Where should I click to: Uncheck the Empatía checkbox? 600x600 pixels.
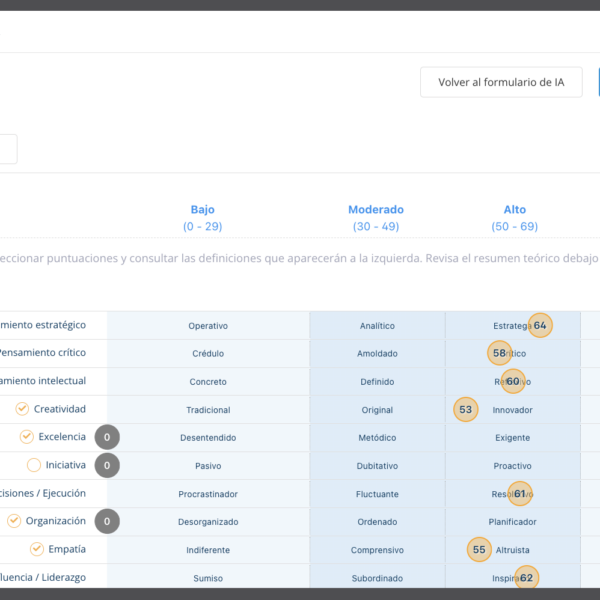[x=37, y=549]
